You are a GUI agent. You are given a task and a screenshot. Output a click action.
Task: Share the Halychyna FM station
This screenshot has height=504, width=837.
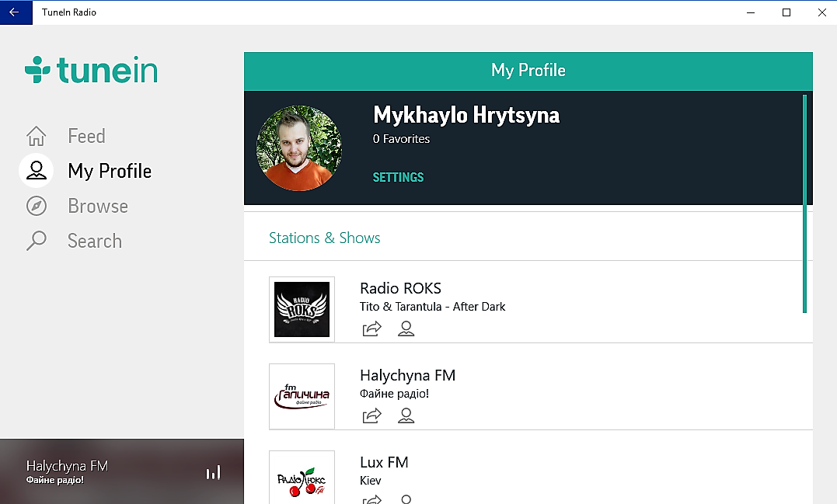click(x=372, y=415)
